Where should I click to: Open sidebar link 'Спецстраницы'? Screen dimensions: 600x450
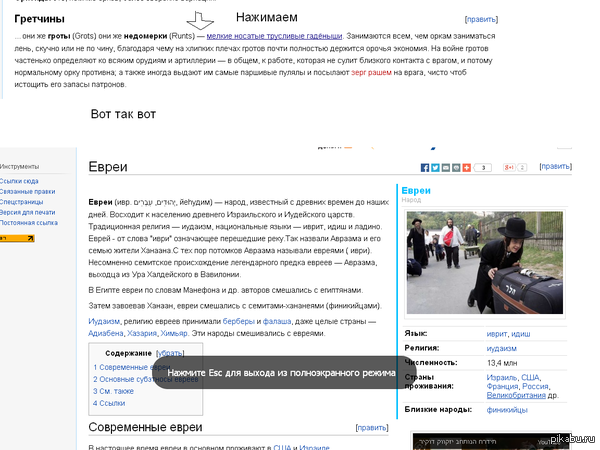[21, 202]
